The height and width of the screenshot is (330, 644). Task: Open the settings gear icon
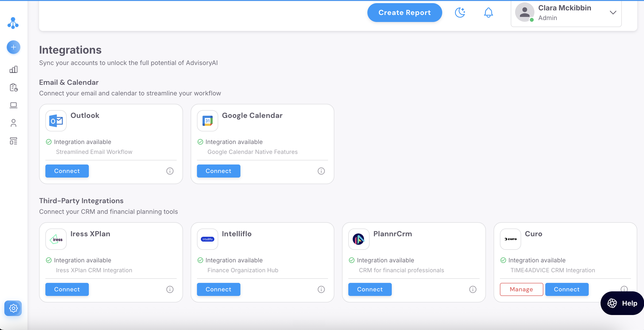(x=13, y=308)
